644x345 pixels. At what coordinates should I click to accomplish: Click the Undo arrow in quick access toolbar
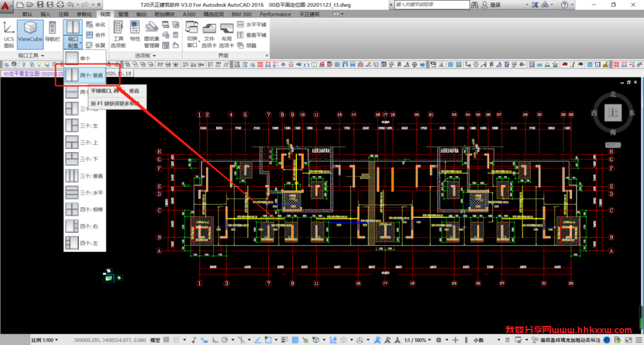pos(70,5)
